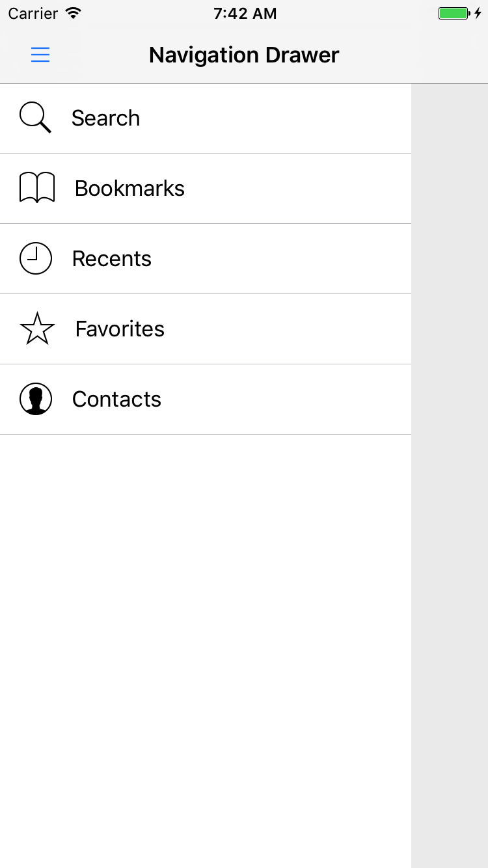Select the Recents drawer entry
The width and height of the screenshot is (488, 868).
(111, 259)
